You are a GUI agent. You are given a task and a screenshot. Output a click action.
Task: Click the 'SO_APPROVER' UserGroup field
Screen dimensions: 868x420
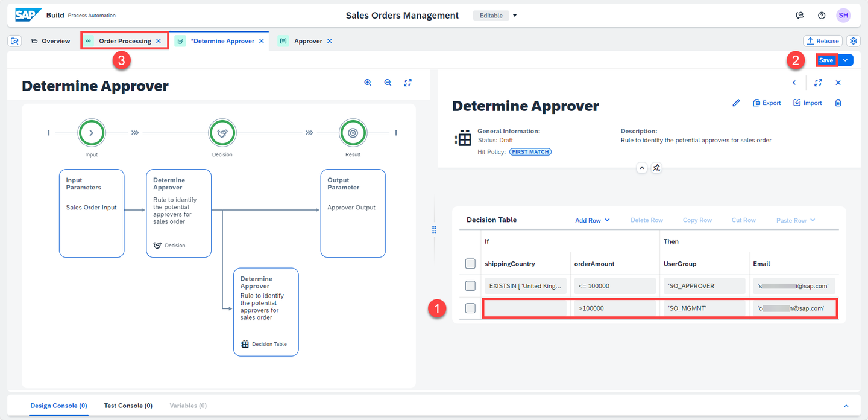coord(704,286)
